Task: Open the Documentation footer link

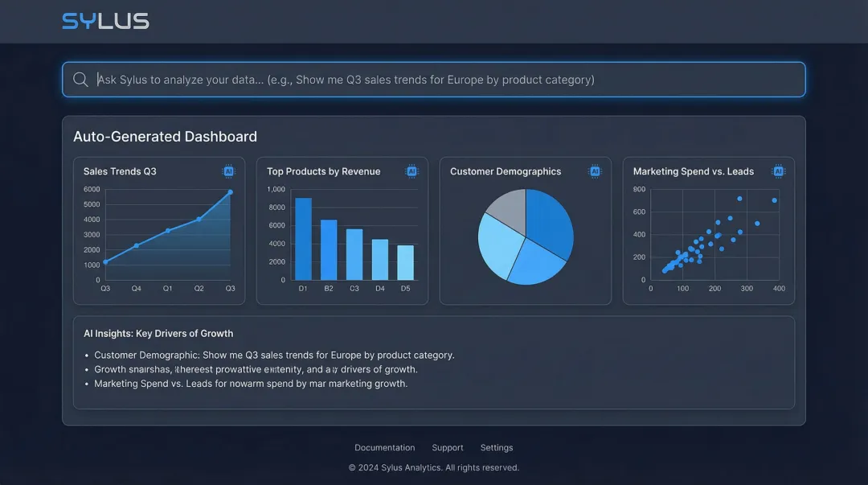Action: (384, 447)
